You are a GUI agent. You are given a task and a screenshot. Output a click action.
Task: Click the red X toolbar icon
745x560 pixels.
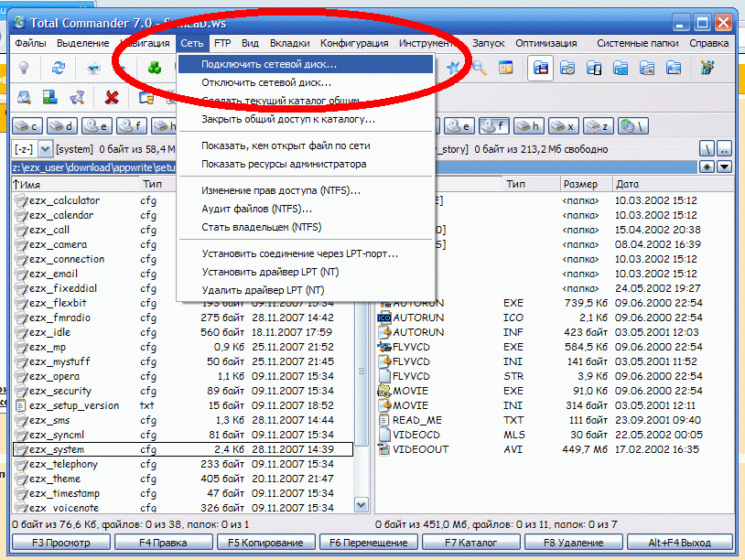112,98
